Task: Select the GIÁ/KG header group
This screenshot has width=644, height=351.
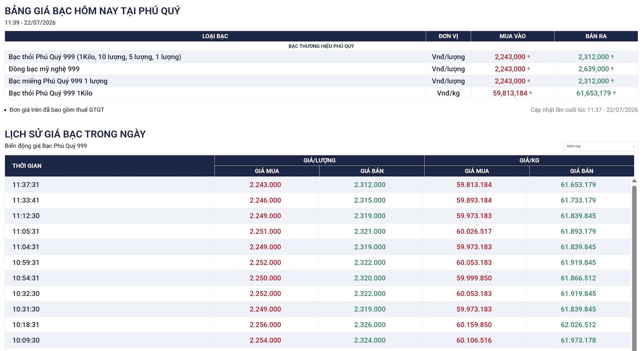Action: click(x=529, y=160)
